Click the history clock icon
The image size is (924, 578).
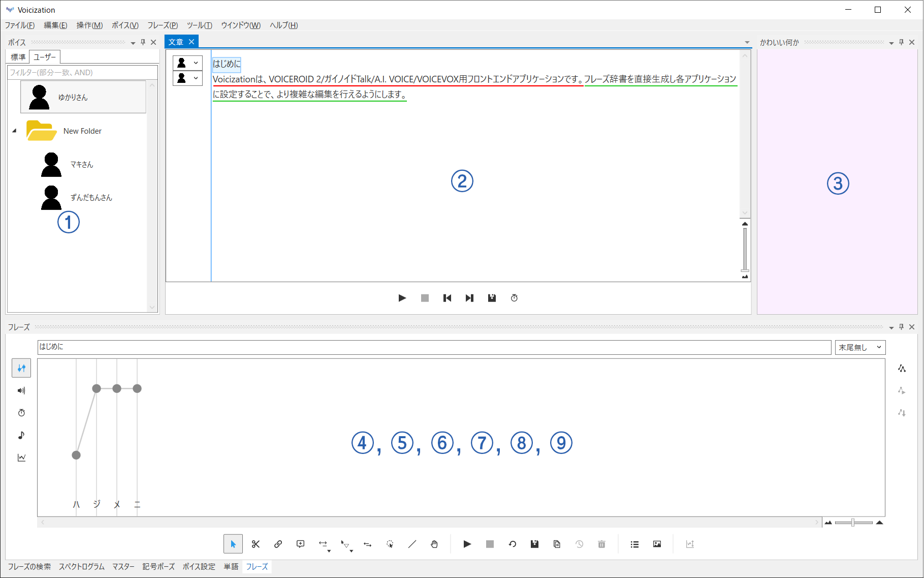tap(579, 544)
